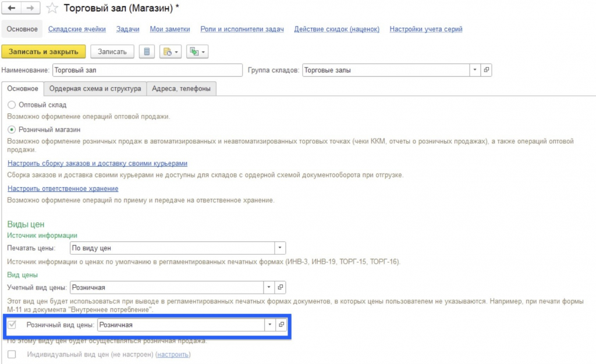Viewport: 596px width, 364px height.
Task: Click open icon next to Розничный вид цены
Action: [x=281, y=324]
